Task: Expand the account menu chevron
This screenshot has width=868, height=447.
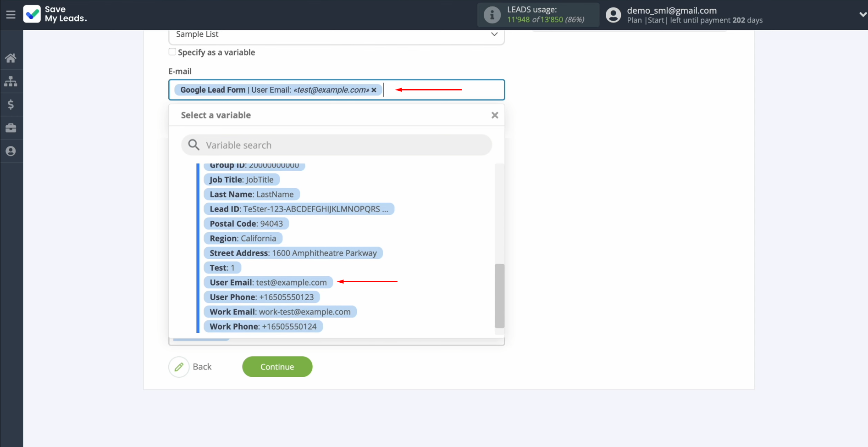Action: tap(862, 15)
